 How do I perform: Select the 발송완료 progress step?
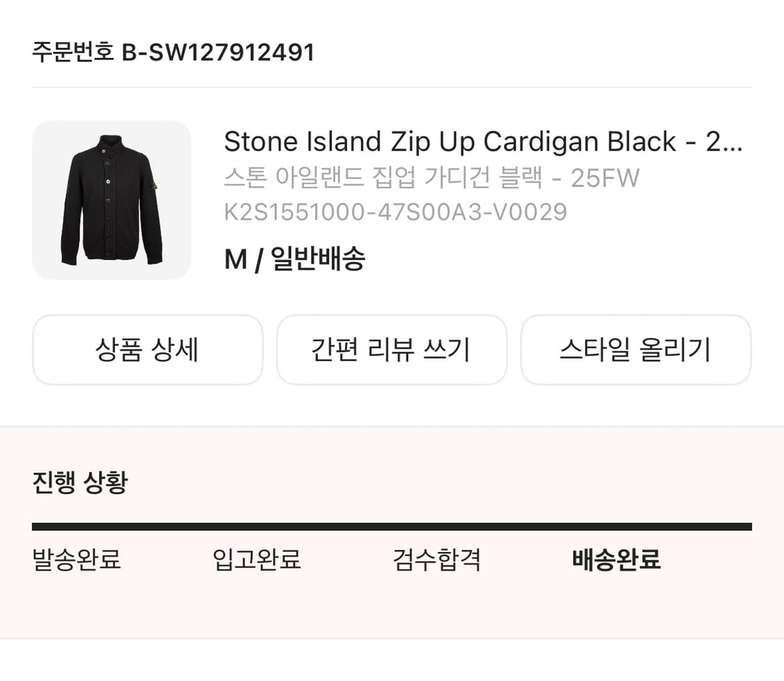77,559
